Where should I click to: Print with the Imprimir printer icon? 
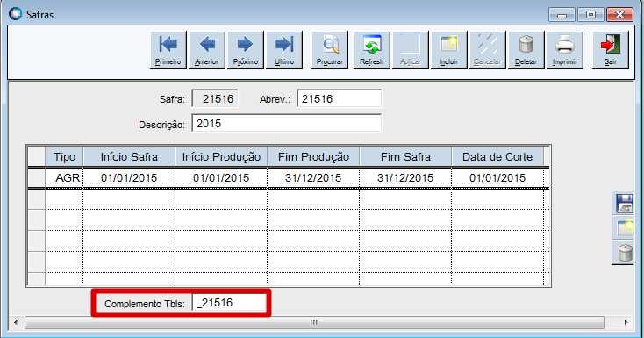pyautogui.click(x=565, y=50)
